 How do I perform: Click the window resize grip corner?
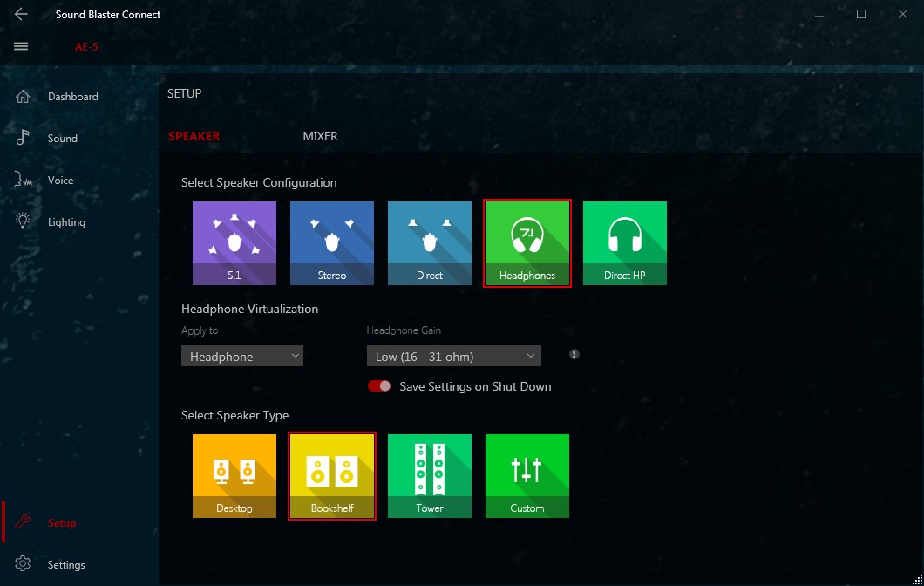pyautogui.click(x=918, y=580)
